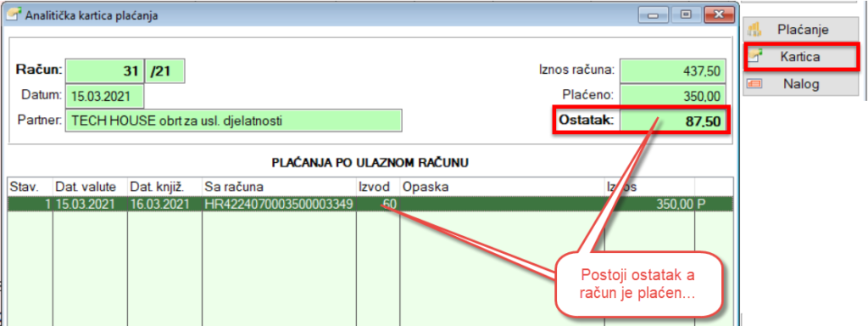This screenshot has height=326, width=868.
Task: Click the 15.03.2021 value date cell in table
Action: 90,204
